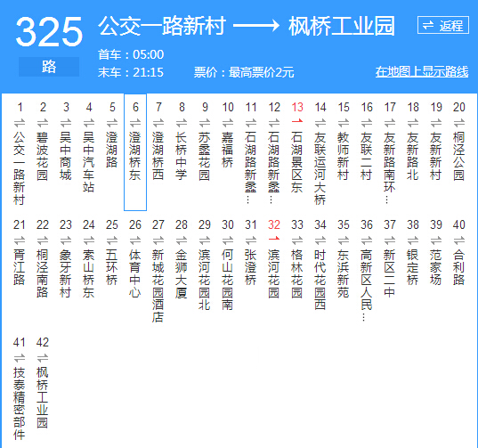
Task: Click two-way arrows icon under stop 21
Action: [x=20, y=240]
